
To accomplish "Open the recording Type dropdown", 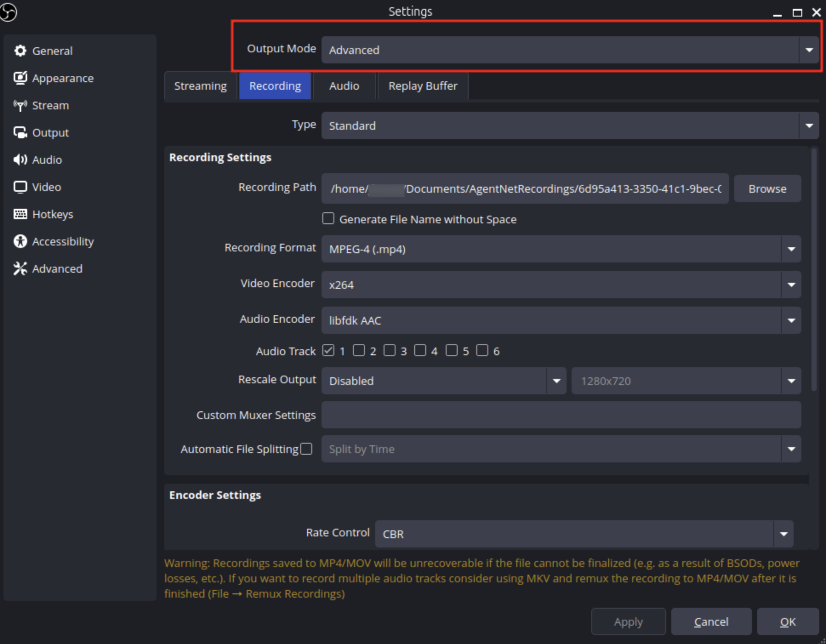I will [570, 125].
